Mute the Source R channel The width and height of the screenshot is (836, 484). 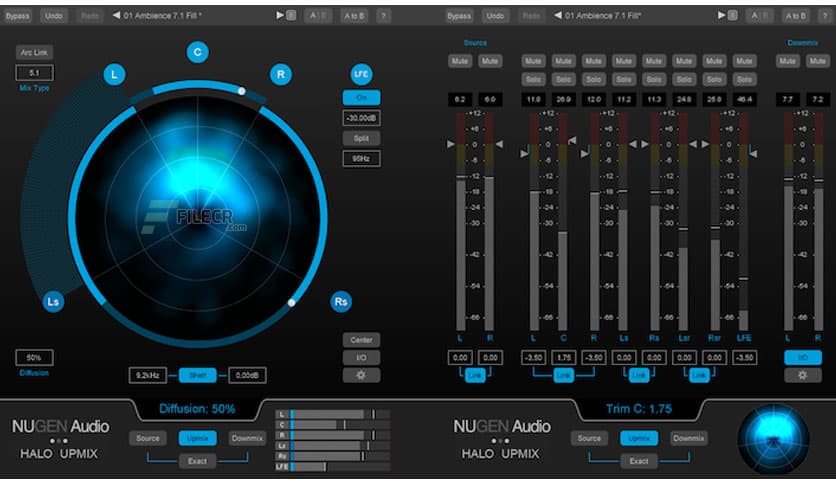489,61
